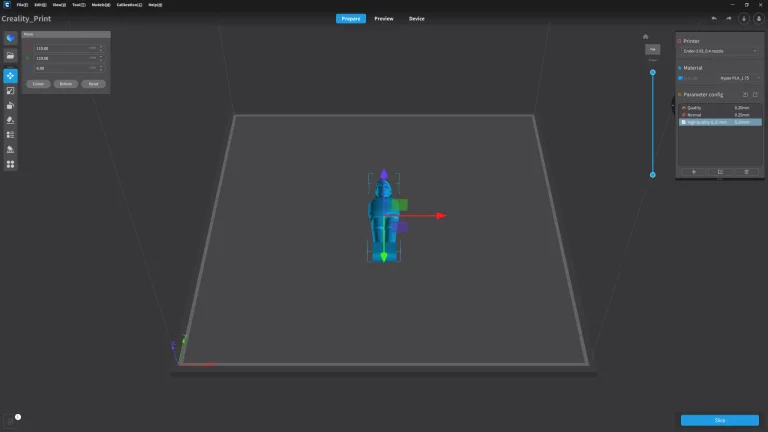768x432 pixels.
Task: Toggle the Material extruder checkbox
Action: click(x=680, y=78)
